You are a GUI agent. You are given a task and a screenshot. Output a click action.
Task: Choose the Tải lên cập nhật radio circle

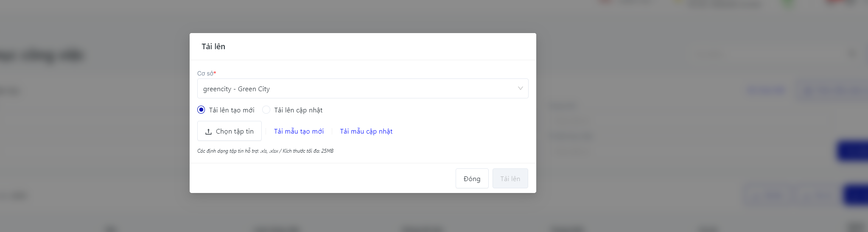(266, 110)
